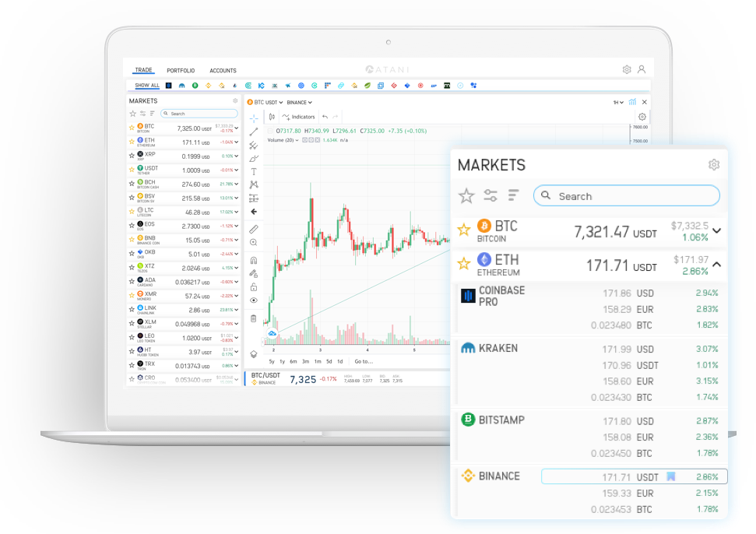Undo the last chart action
The width and height of the screenshot is (756, 534).
click(x=325, y=117)
